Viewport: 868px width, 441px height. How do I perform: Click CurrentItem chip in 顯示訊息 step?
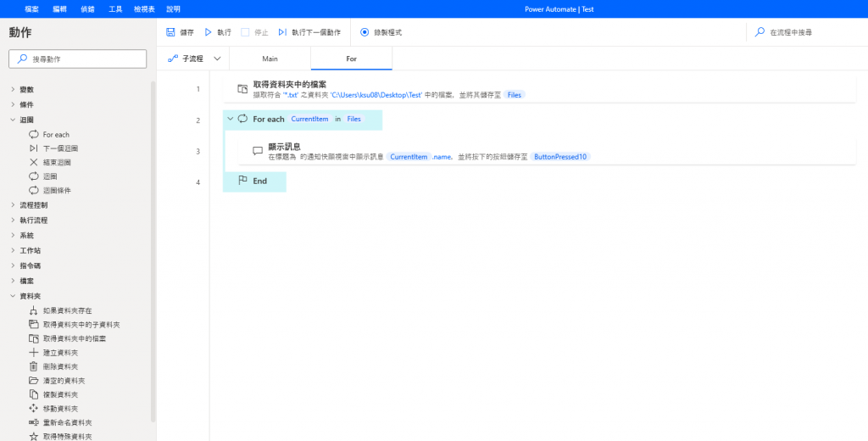(409, 157)
